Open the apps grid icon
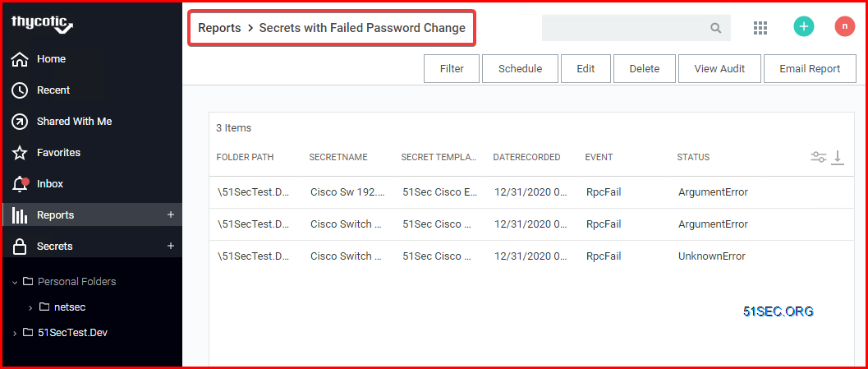This screenshot has height=369, width=868. [760, 28]
